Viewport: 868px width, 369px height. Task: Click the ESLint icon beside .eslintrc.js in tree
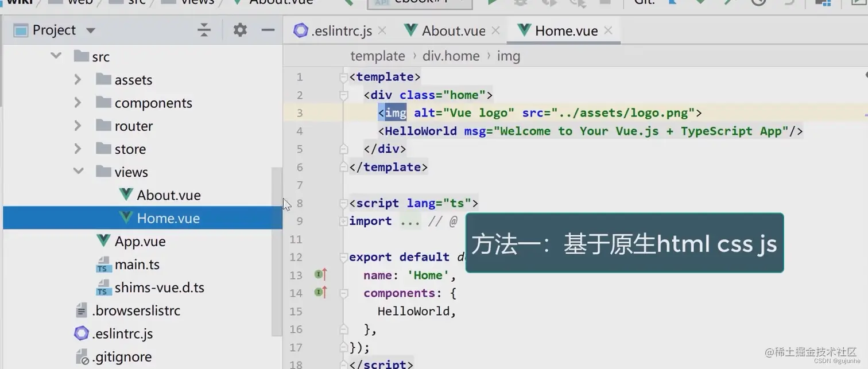[82, 333]
